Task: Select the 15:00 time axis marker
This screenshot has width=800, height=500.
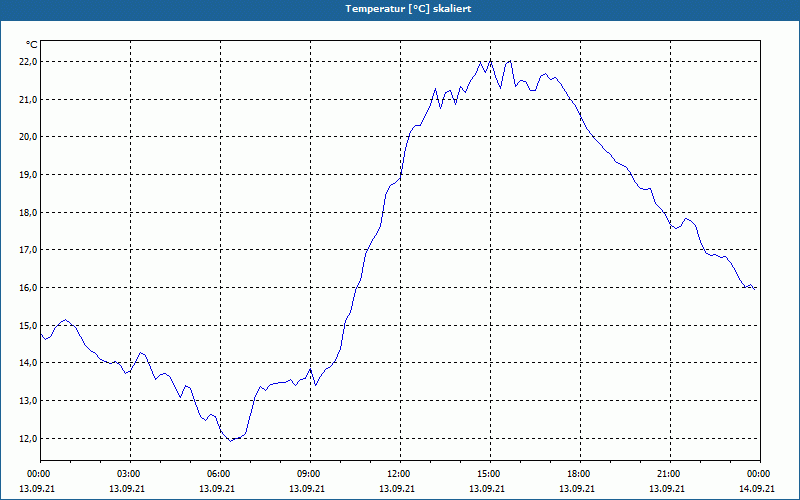Action: click(x=490, y=474)
